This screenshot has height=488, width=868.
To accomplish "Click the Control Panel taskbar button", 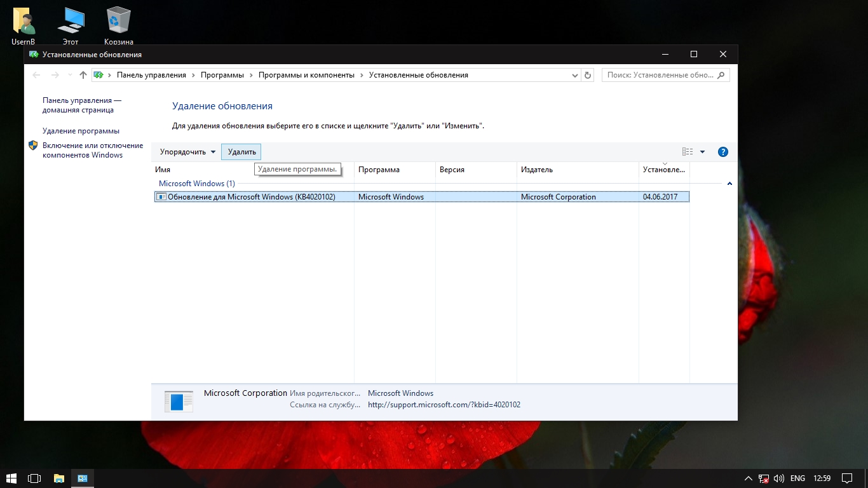I will 83,478.
